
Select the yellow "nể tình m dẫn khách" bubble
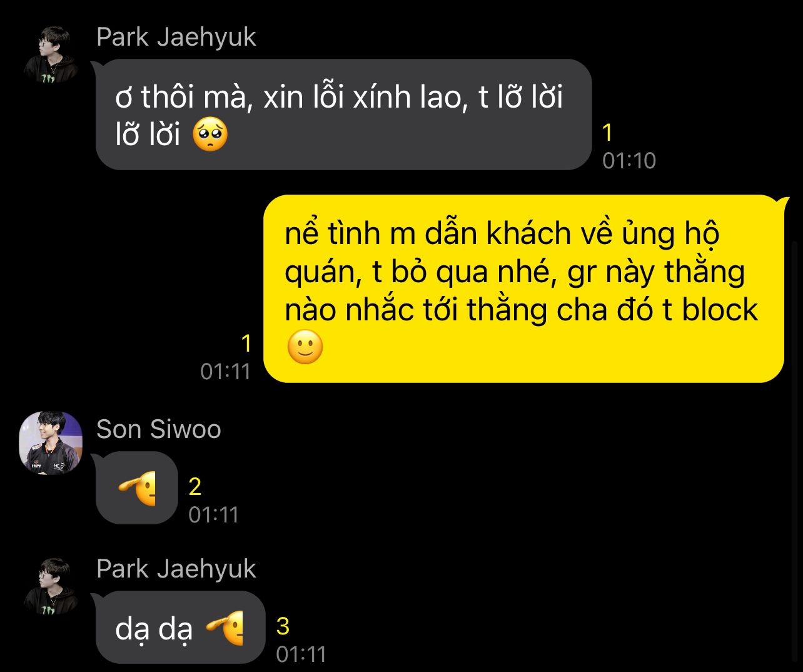[524, 288]
